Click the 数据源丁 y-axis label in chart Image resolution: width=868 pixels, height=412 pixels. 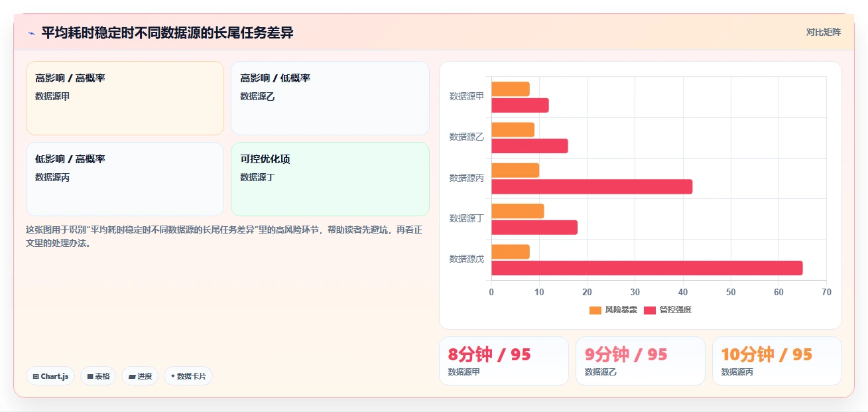467,218
